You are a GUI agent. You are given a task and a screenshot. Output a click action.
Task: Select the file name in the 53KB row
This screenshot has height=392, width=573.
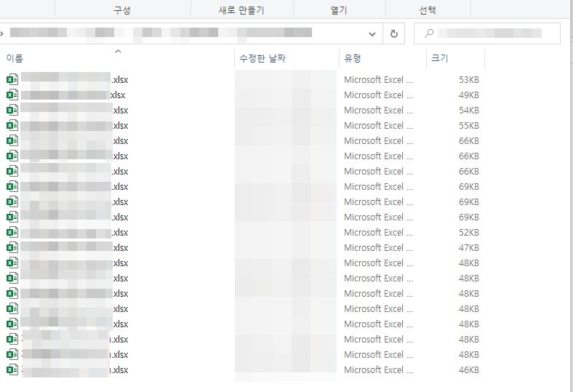click(75, 80)
